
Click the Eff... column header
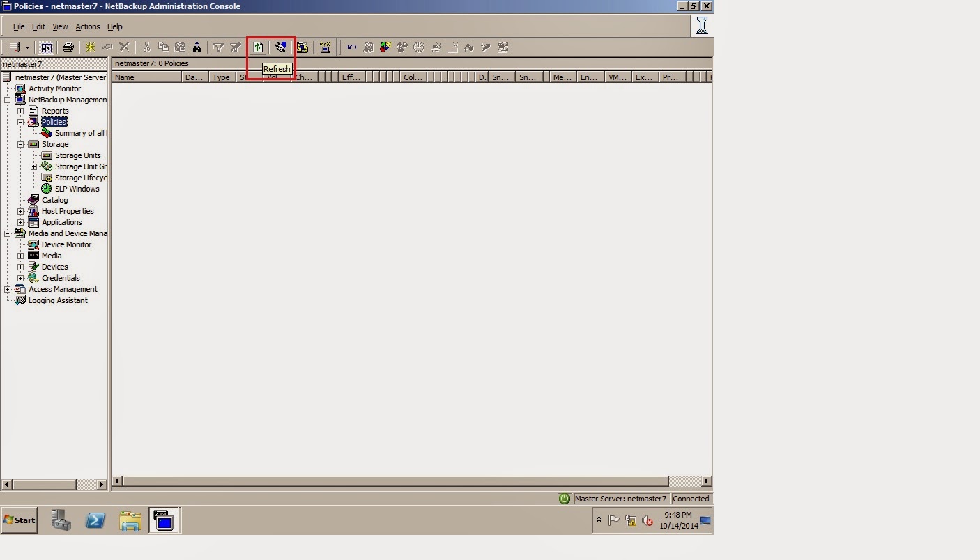(x=353, y=77)
